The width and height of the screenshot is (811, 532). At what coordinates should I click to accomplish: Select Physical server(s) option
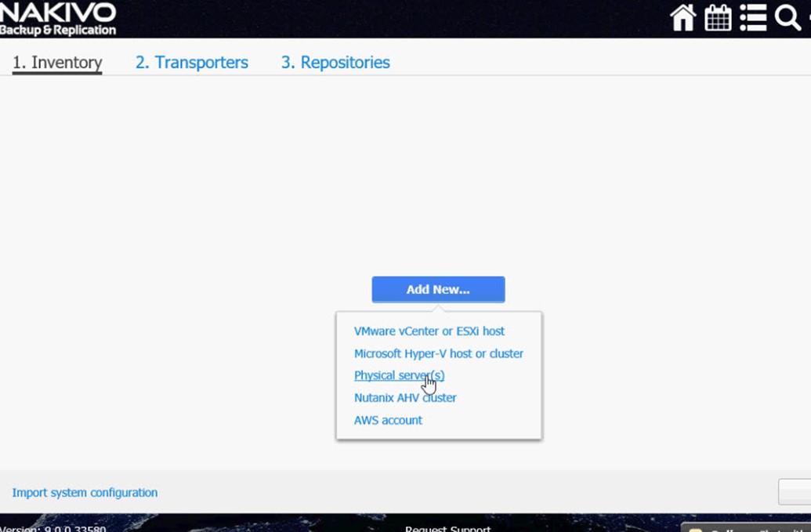tap(399, 375)
